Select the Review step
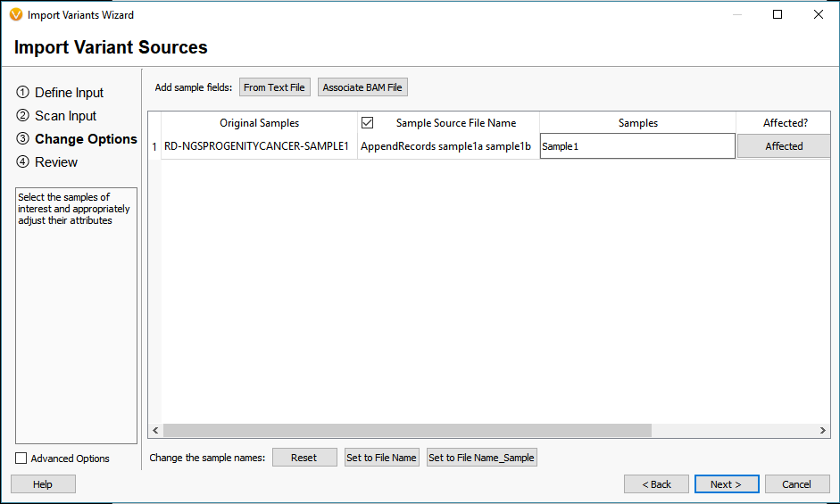840x504 pixels. point(47,161)
